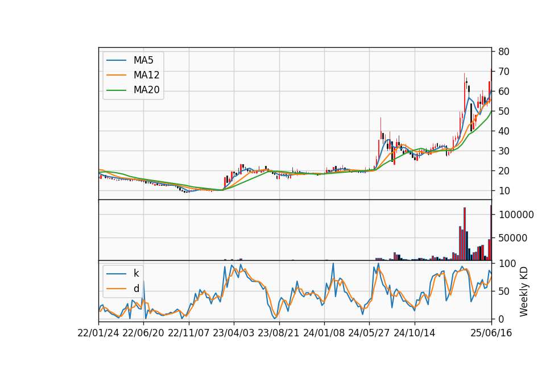Click the 100000 volume axis label
The height and width of the screenshot is (392, 546).
click(x=516, y=215)
